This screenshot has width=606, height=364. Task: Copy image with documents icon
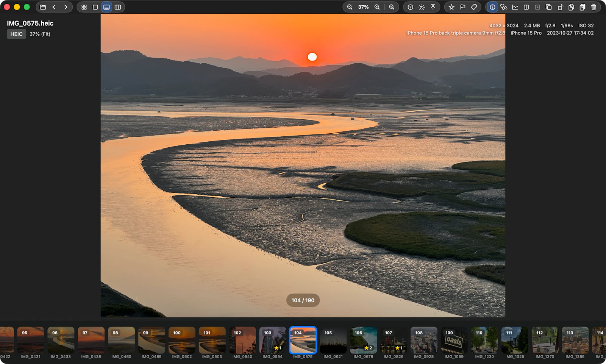(x=571, y=7)
